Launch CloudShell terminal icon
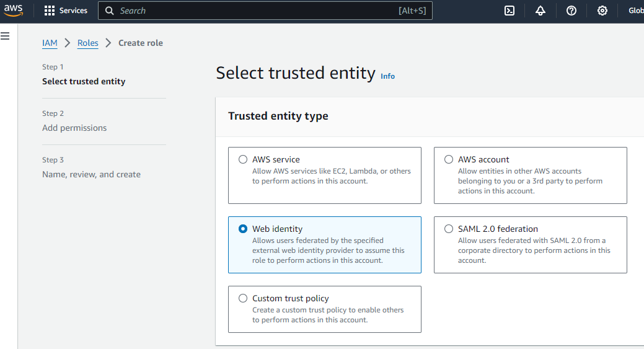The width and height of the screenshot is (644, 349). [509, 11]
